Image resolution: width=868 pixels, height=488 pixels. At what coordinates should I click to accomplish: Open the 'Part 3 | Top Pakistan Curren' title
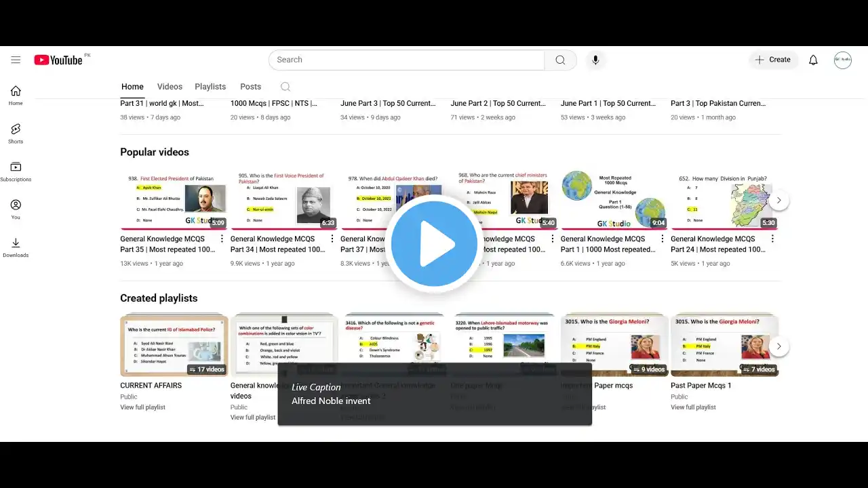[718, 104]
